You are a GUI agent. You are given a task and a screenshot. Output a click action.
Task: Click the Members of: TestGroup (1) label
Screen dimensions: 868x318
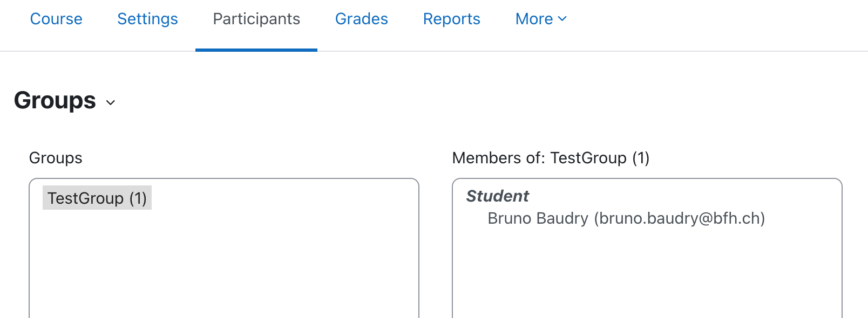coord(551,158)
